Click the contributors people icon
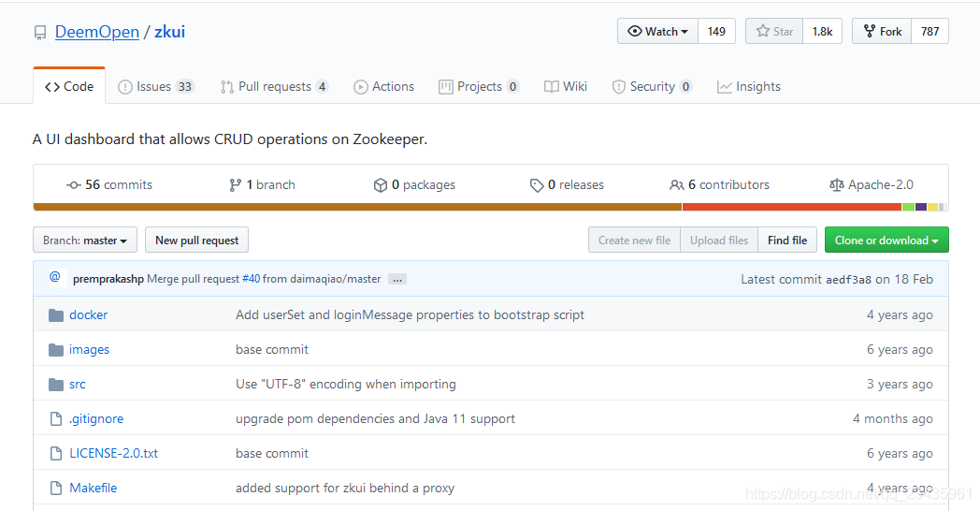This screenshot has width=980, height=511. pos(676,185)
